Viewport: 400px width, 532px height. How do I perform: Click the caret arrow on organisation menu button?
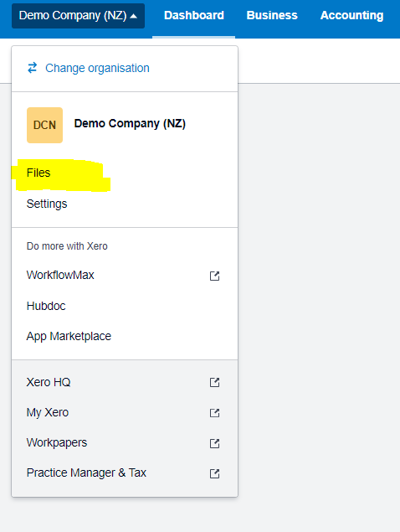pos(134,16)
